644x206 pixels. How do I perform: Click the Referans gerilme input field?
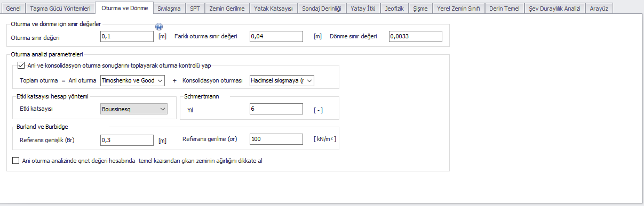pos(276,139)
